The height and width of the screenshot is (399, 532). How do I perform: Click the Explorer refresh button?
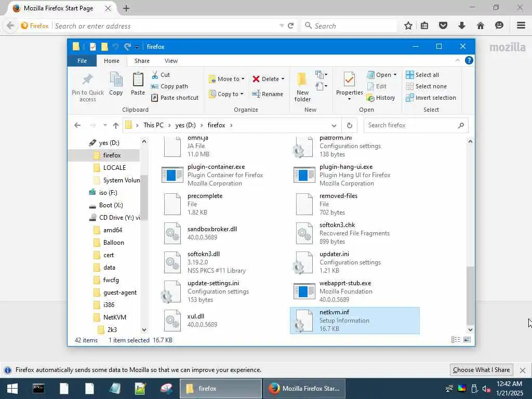(350, 126)
